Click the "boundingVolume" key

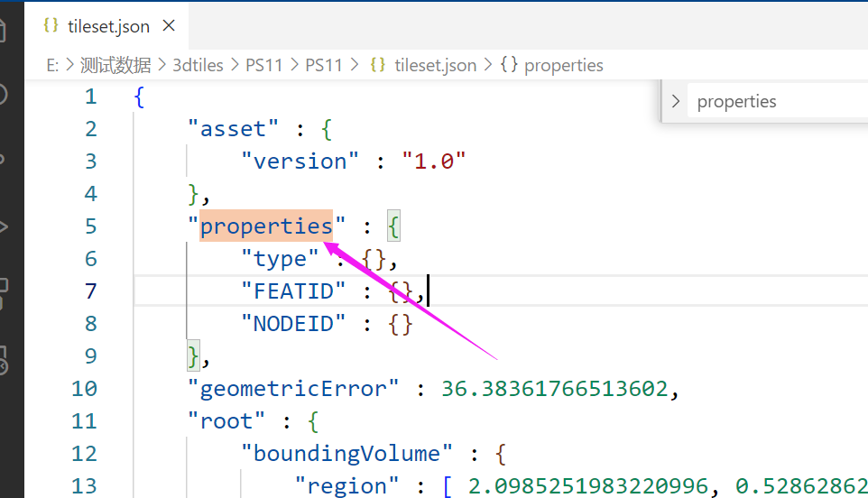[x=346, y=454]
